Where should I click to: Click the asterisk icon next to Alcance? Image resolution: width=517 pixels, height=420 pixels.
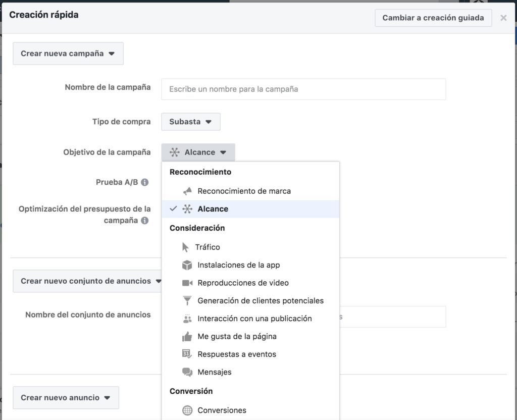click(x=187, y=209)
